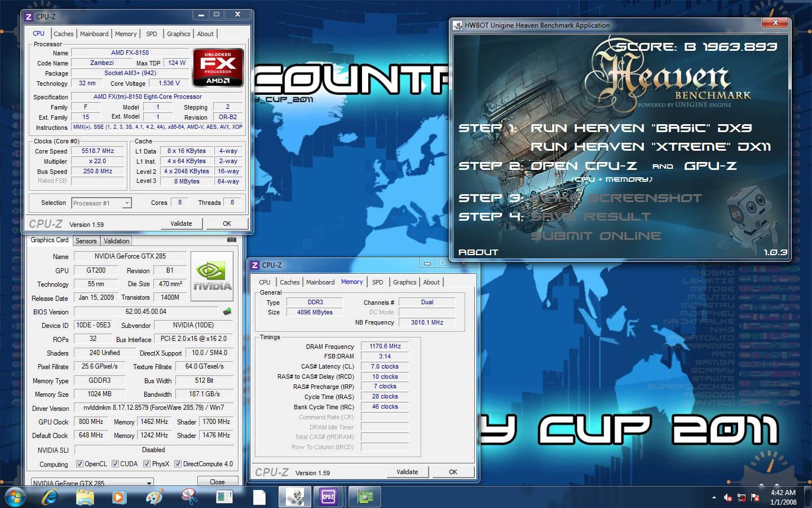Click the network disconnected tray icon
This screenshot has height=508, width=812.
pos(742,497)
